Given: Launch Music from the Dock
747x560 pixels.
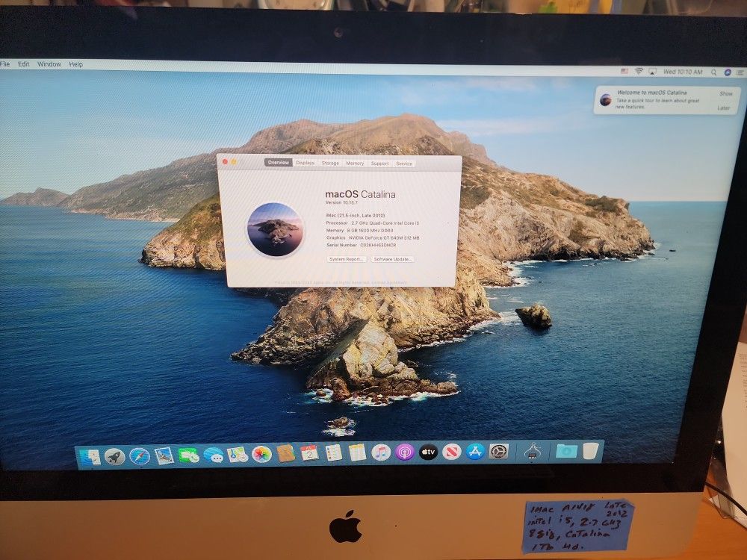Looking at the screenshot, I should pyautogui.click(x=381, y=452).
